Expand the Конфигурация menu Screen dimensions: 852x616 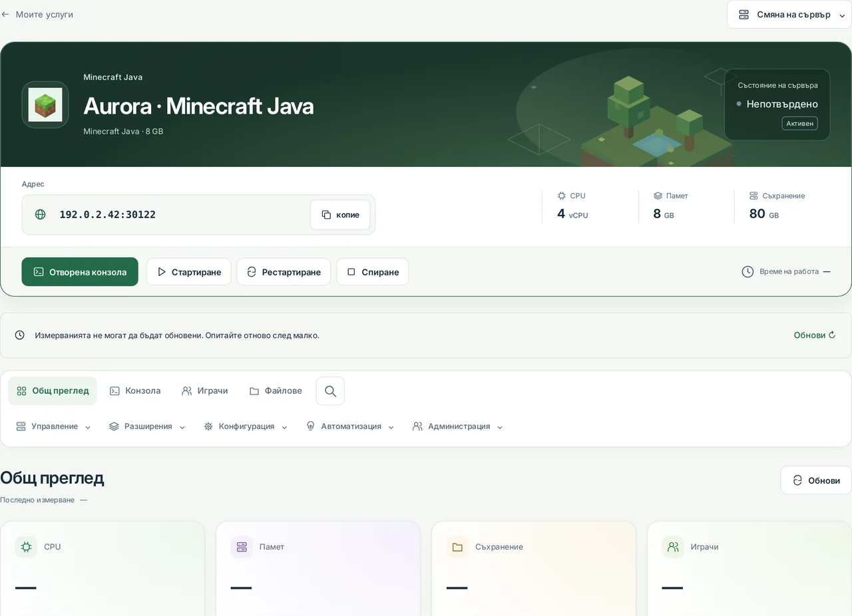tap(246, 426)
